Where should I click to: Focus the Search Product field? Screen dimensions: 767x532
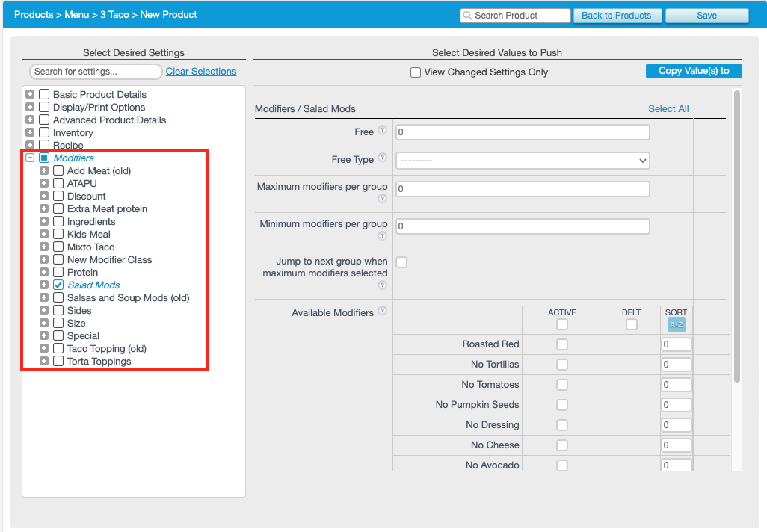click(516, 16)
